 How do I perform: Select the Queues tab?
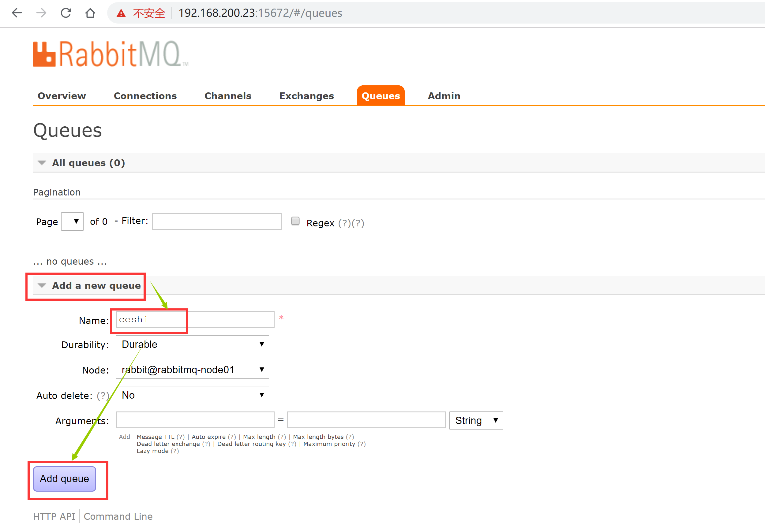[381, 95]
